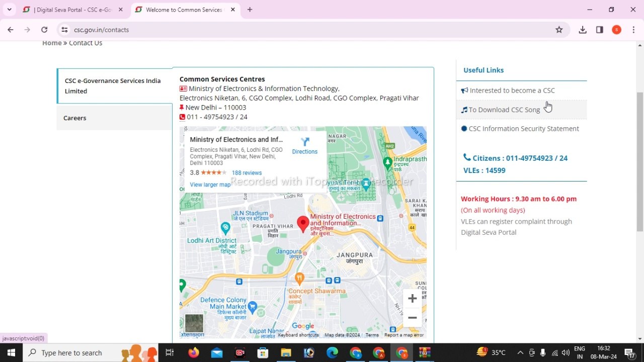This screenshot has width=644, height=362.
Task: Open File Explorer from the taskbar
Action: 286,352
